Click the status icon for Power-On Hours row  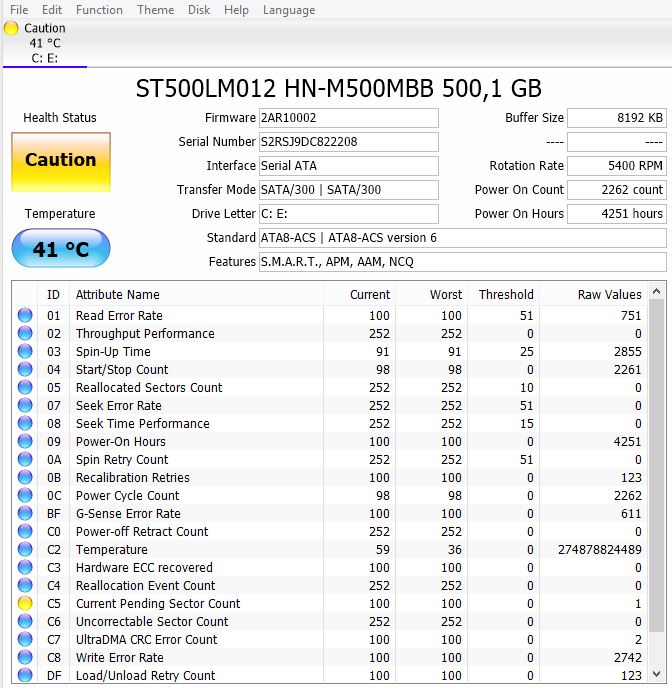coord(25,441)
